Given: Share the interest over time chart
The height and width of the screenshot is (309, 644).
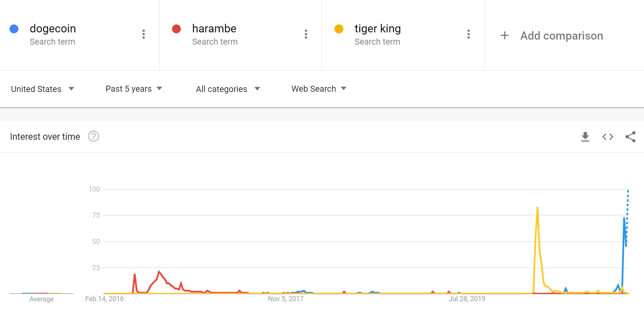Looking at the screenshot, I should (630, 137).
